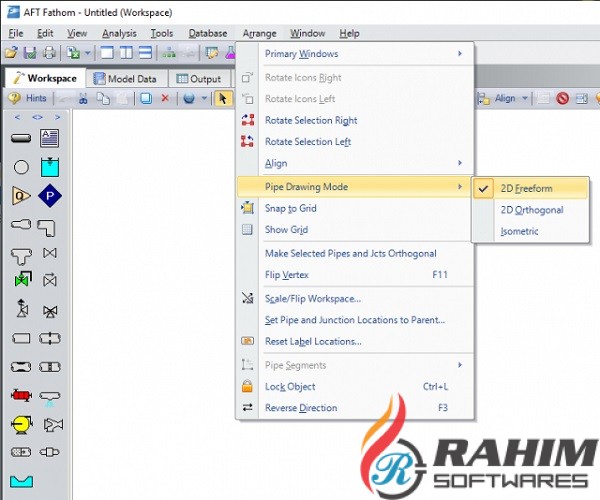Open the Help menu
This screenshot has height=500, width=600.
[349, 33]
